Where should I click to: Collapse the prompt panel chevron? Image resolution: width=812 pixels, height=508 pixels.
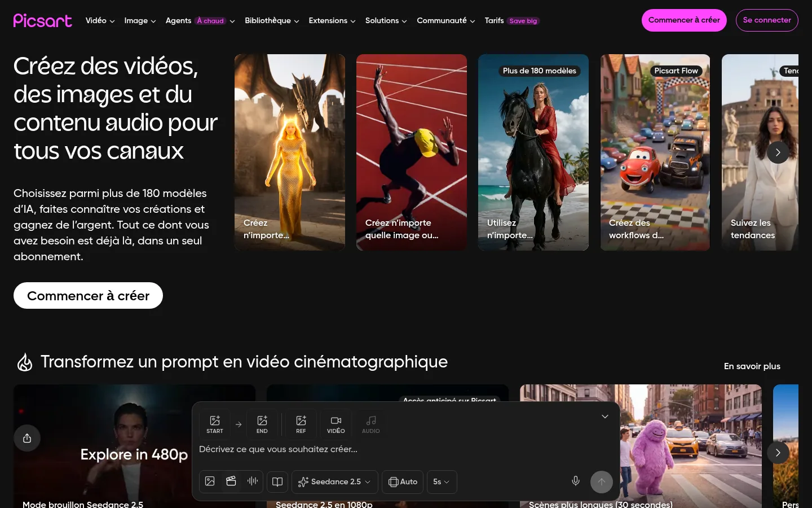[x=605, y=417]
